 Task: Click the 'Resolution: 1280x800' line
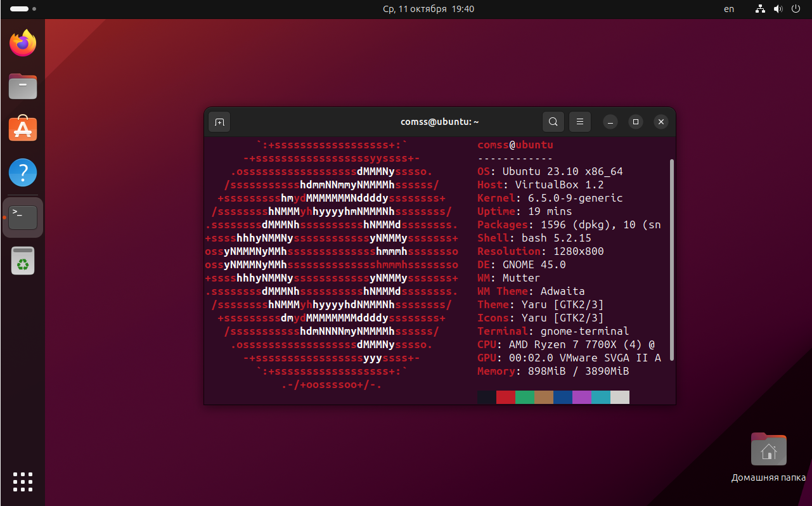pyautogui.click(x=541, y=251)
